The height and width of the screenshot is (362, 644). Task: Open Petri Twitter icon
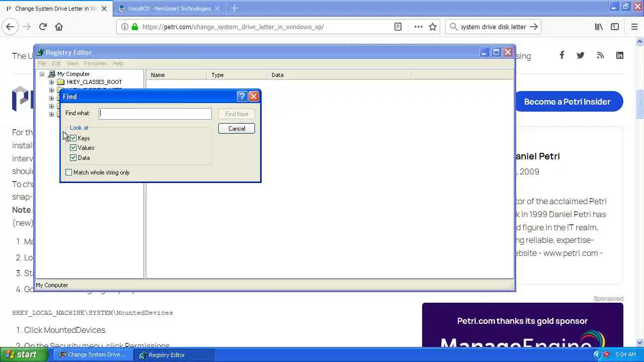(x=581, y=55)
